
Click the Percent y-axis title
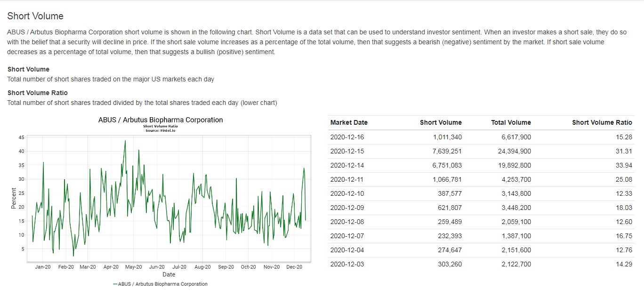[14, 199]
